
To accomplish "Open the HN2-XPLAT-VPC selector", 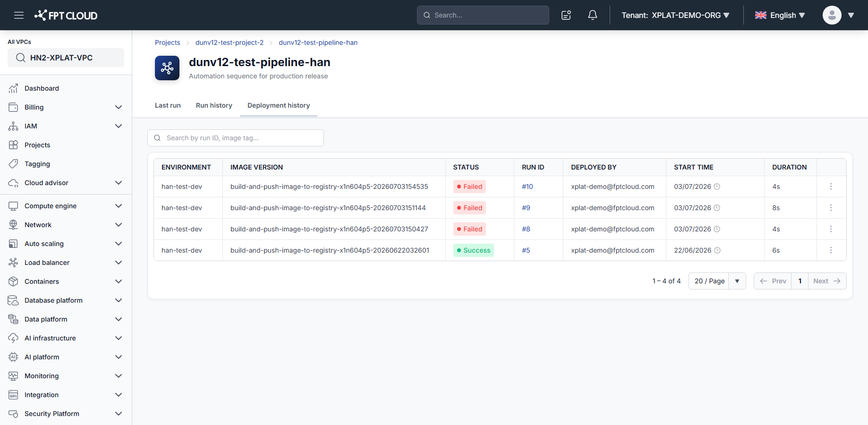I will coord(66,58).
